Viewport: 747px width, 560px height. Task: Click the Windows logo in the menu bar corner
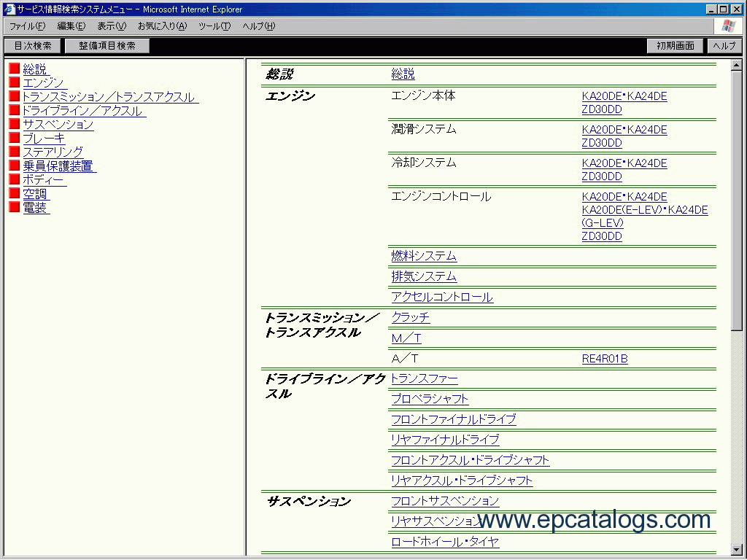coord(727,26)
